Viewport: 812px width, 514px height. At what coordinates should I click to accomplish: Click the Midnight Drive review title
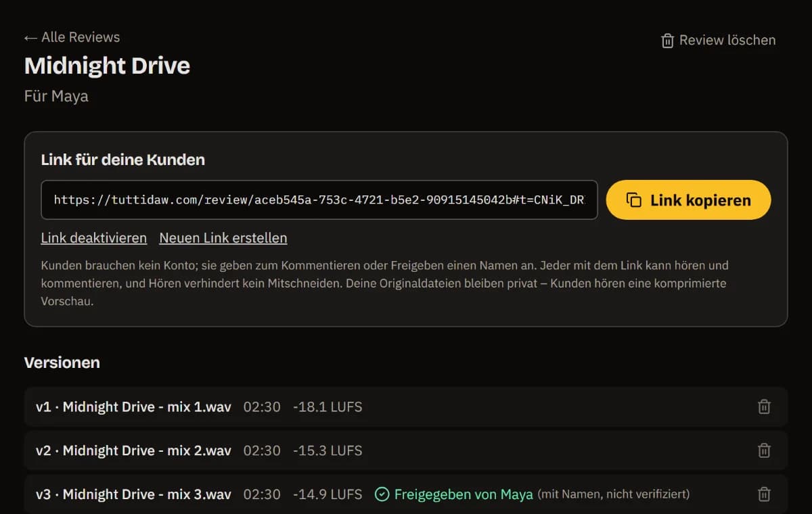(x=107, y=66)
